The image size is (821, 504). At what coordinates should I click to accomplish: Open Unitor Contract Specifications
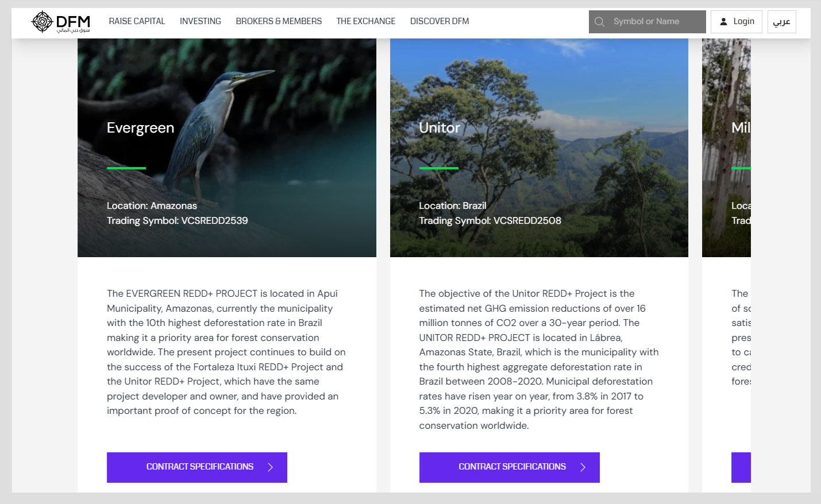point(509,467)
